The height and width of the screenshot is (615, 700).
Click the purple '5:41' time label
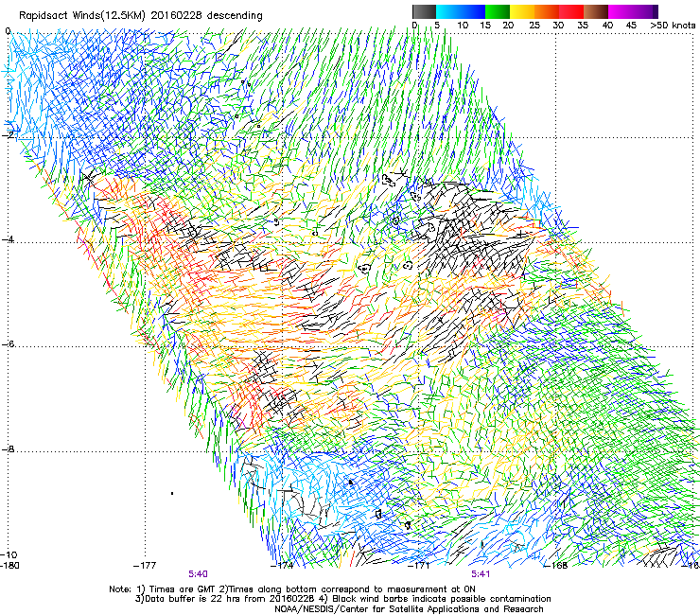(x=481, y=574)
